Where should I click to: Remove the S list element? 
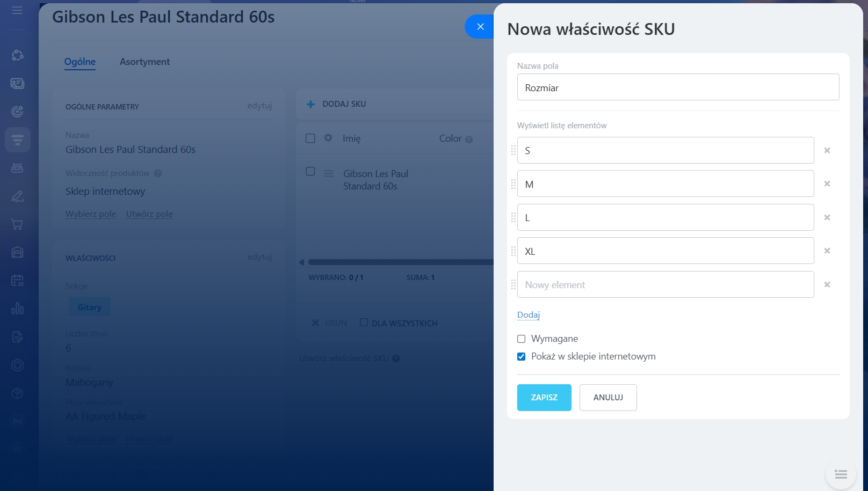pyautogui.click(x=827, y=150)
